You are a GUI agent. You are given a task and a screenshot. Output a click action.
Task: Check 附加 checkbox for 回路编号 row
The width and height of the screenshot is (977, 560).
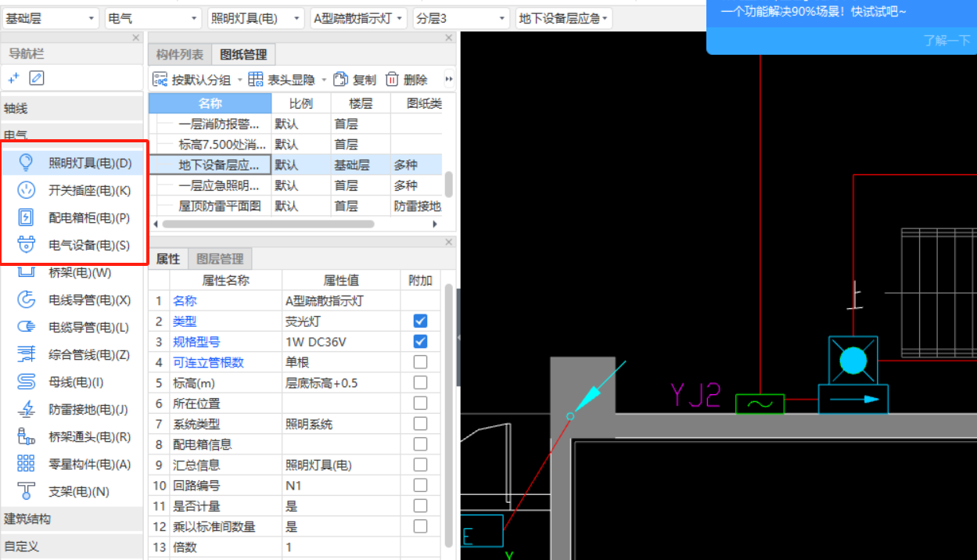tap(420, 485)
